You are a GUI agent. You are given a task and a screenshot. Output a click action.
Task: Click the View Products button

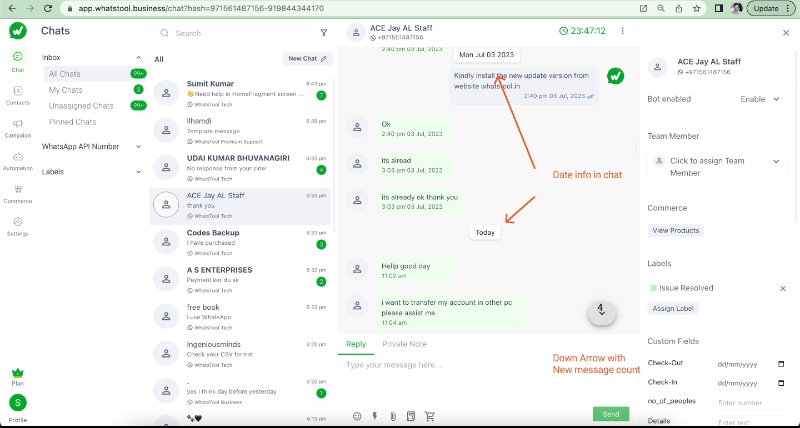(676, 230)
